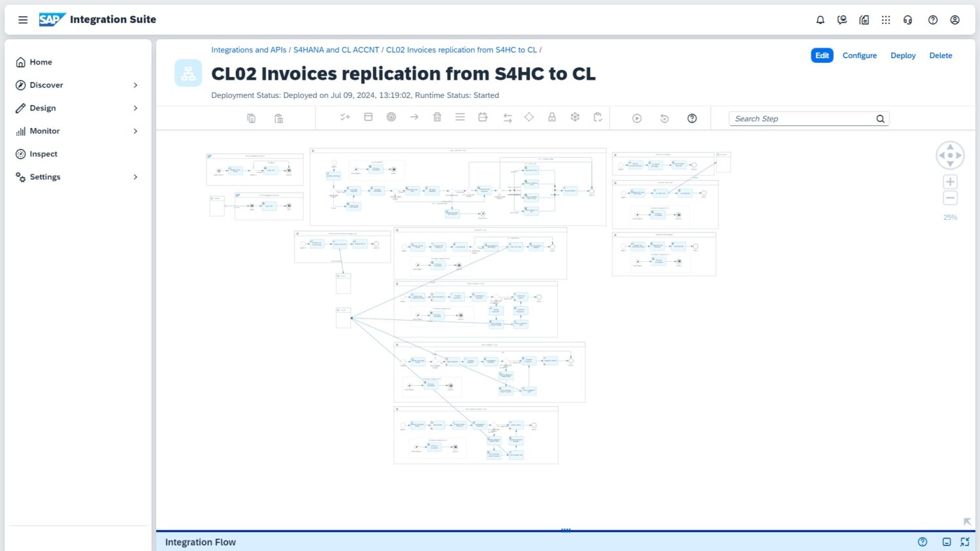Expand the Settings section chevron
This screenshot has height=551, width=980.
click(x=135, y=177)
